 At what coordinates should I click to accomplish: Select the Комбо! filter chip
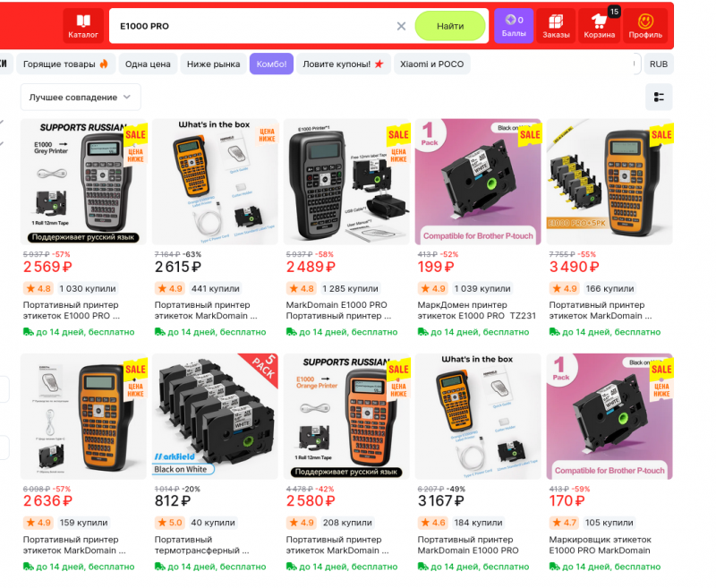tap(271, 64)
